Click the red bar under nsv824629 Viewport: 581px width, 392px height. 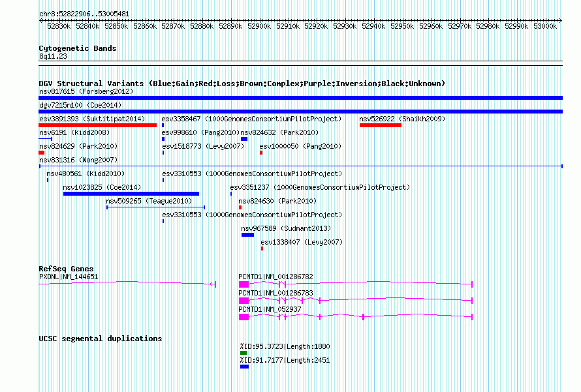[x=42, y=153]
